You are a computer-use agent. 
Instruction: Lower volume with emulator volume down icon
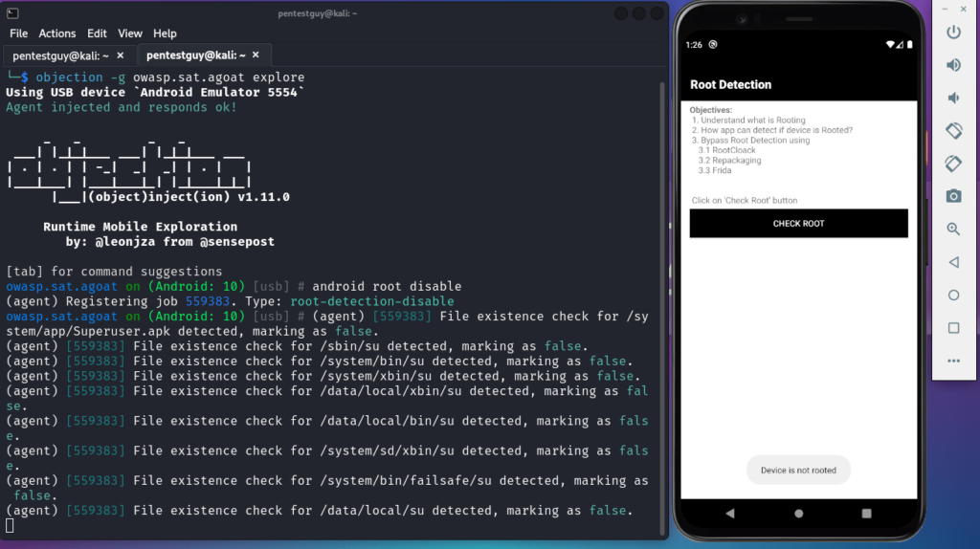pyautogui.click(x=953, y=99)
